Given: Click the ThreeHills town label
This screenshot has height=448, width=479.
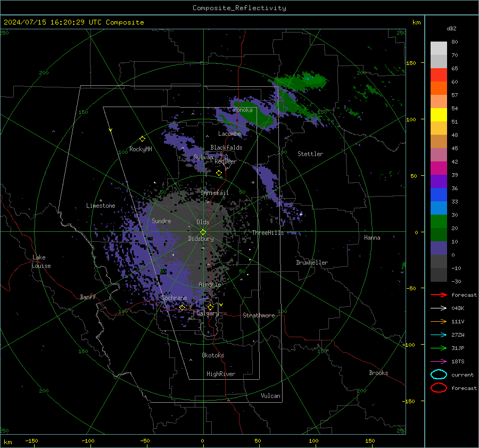Looking at the screenshot, I should pyautogui.click(x=268, y=233).
